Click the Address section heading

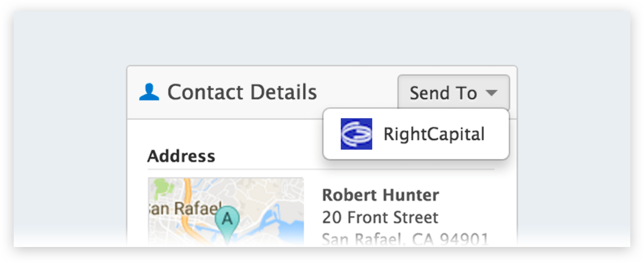point(181,156)
